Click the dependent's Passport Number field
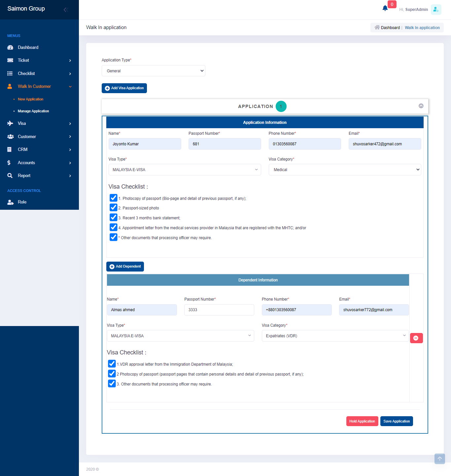Viewport: 451px width, 476px height. click(x=219, y=310)
